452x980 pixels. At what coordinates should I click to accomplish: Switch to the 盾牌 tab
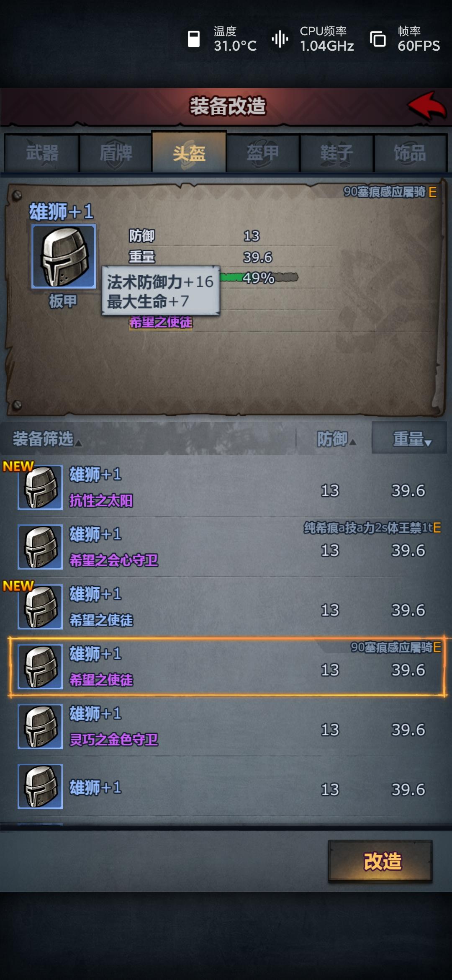click(116, 153)
